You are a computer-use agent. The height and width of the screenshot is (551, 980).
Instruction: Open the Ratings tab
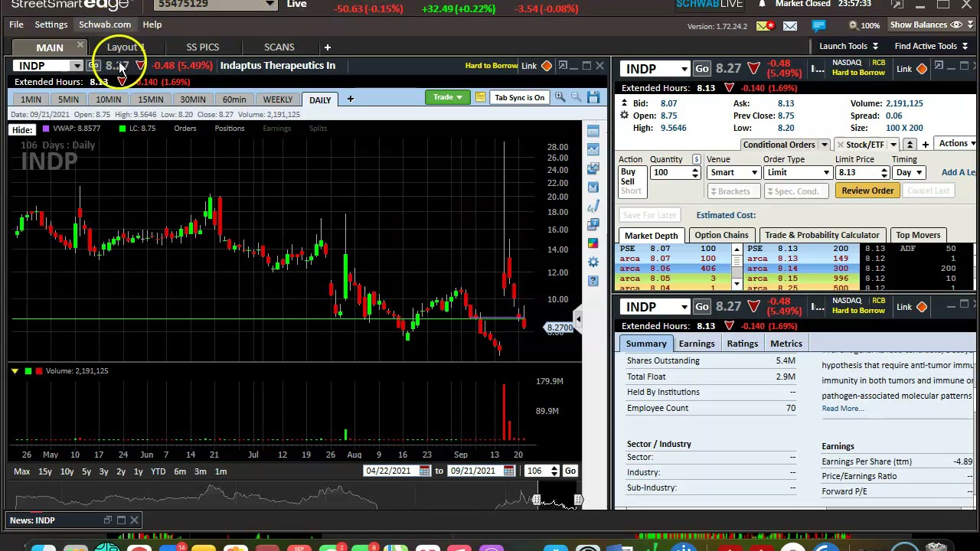[743, 344]
